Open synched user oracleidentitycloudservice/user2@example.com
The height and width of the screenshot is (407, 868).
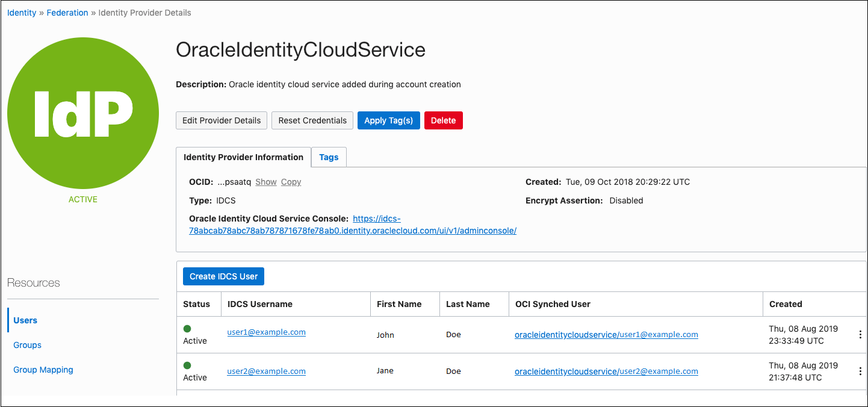tap(606, 371)
